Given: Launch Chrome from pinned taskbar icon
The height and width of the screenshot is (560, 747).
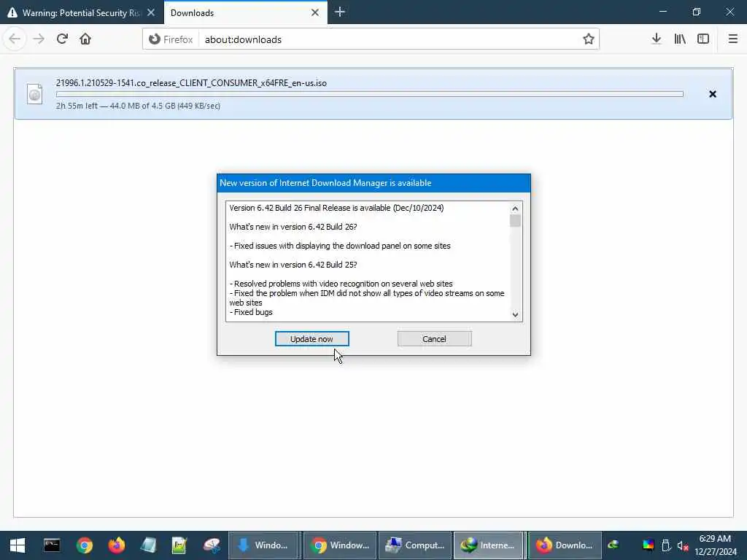Looking at the screenshot, I should click(85, 545).
